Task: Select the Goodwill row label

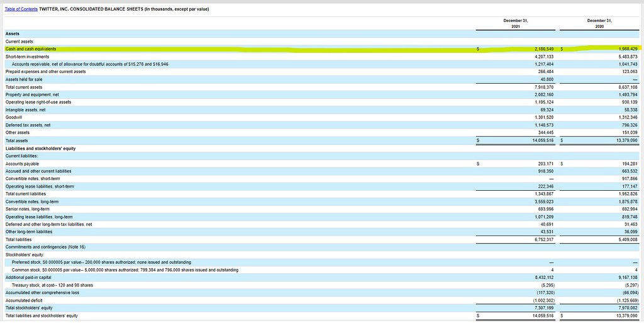Action: pos(13,117)
